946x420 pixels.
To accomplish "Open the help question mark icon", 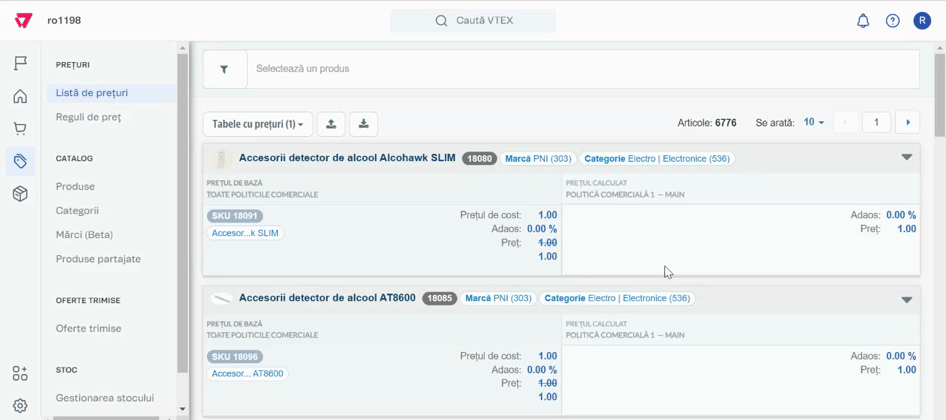I will [x=893, y=21].
